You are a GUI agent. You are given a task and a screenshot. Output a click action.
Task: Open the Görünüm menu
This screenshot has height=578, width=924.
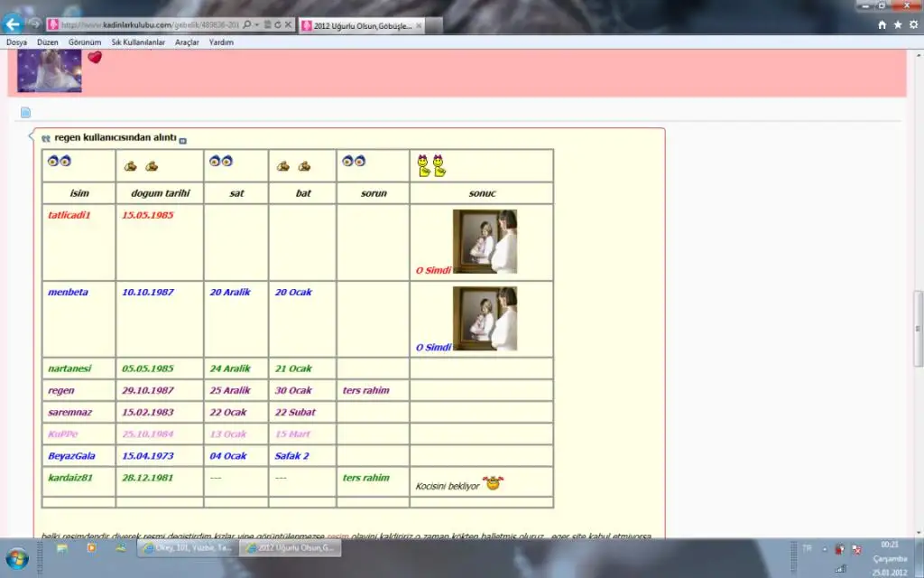pos(85,42)
